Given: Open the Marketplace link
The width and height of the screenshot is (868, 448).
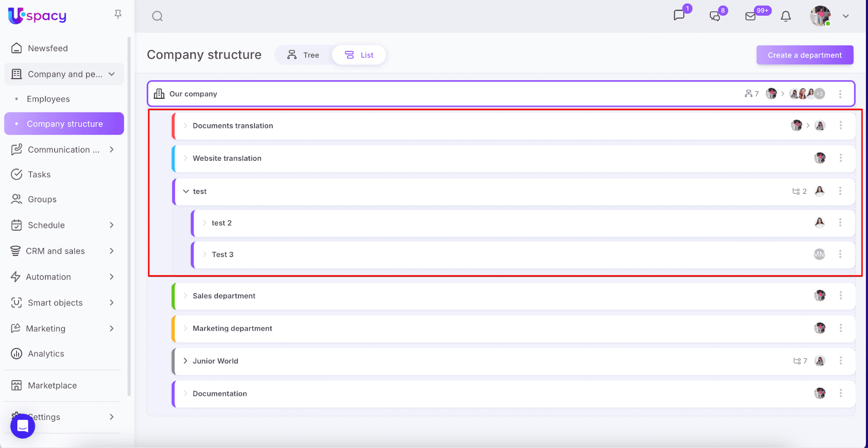Looking at the screenshot, I should click(x=52, y=386).
